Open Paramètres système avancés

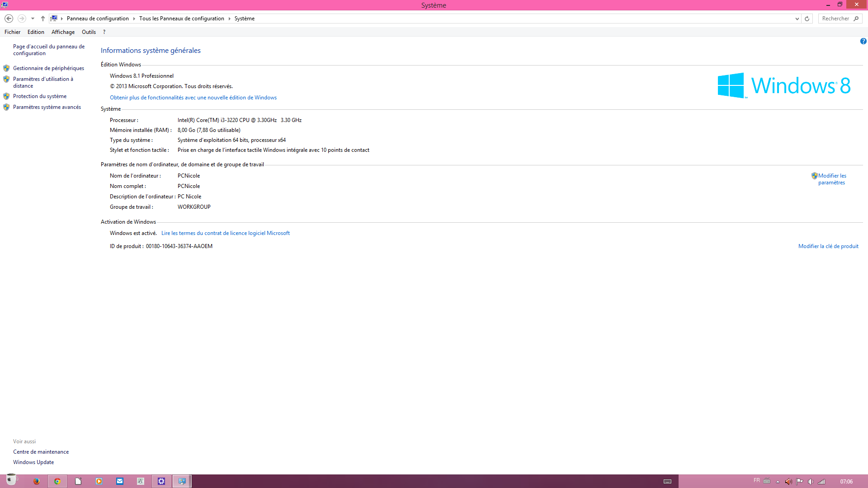coord(47,107)
